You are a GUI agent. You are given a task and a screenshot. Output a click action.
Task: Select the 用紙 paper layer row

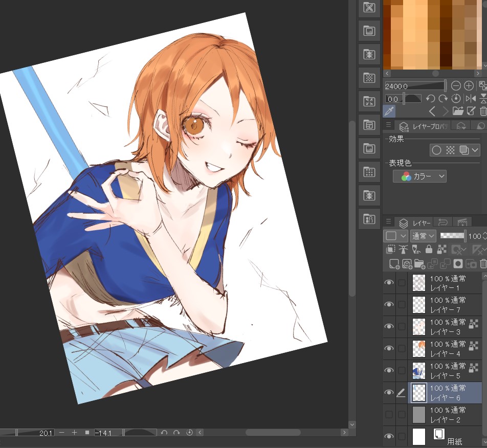click(x=445, y=437)
